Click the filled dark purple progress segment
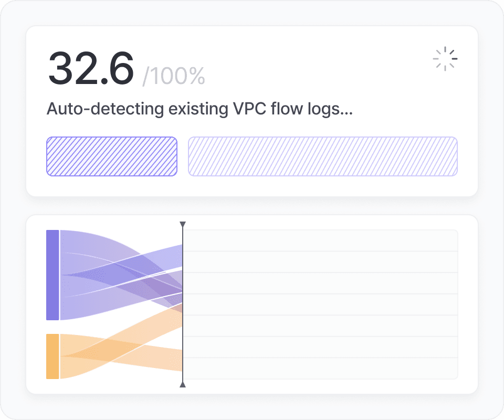The width and height of the screenshot is (504, 420). tap(112, 156)
